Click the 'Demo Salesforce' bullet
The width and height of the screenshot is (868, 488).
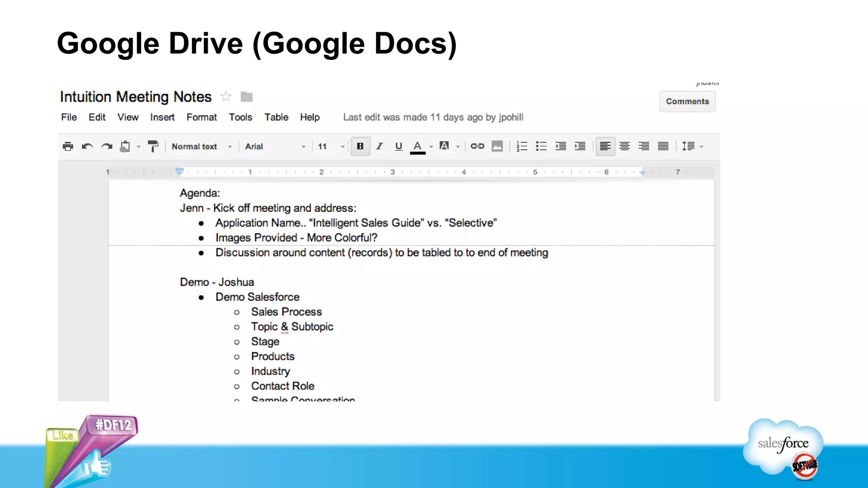pos(257,297)
